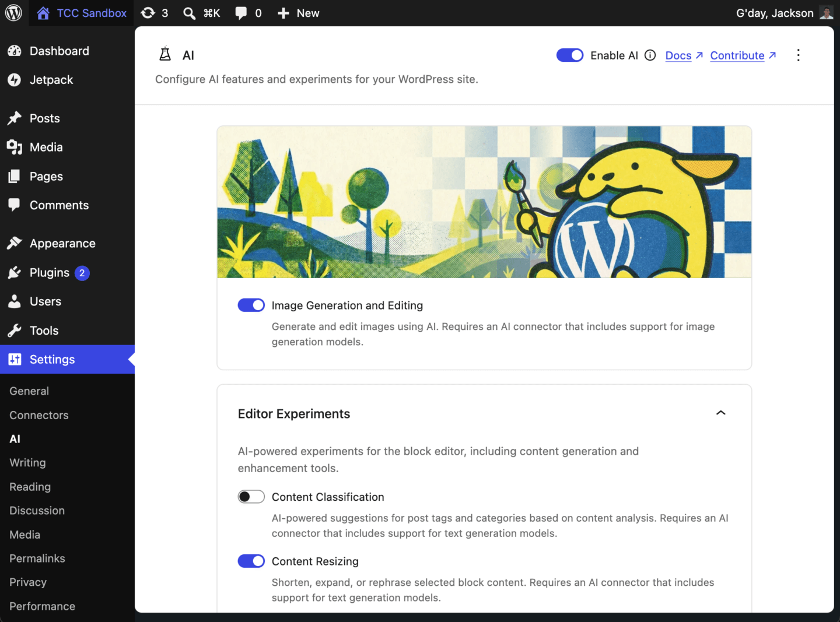Open the Contribute link

point(743,55)
